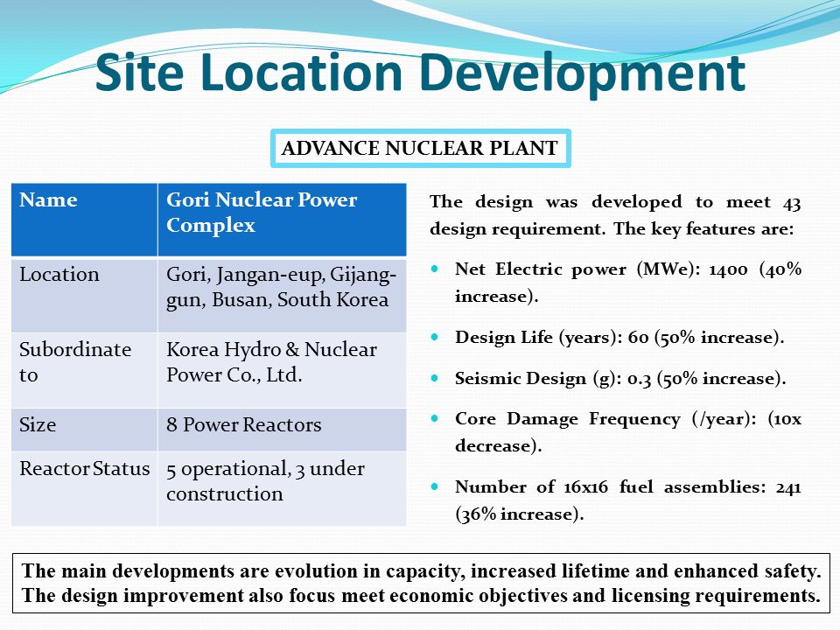Select the 'Seismic Design (g): 0.3' bullet
This screenshot has width=840, height=630.
pos(620,379)
